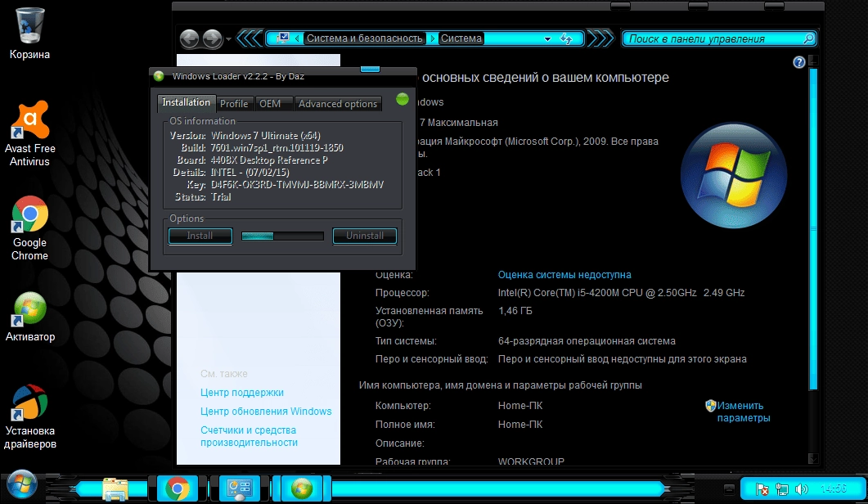Click the 'Windows 7 Ultimate (x64)' version text
Image resolution: width=868 pixels, height=504 pixels.
266,136
